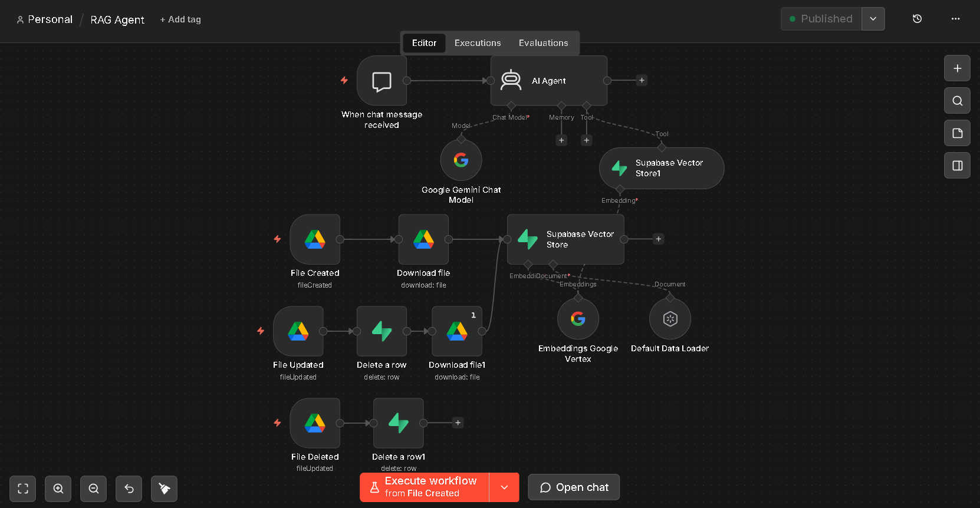Screen dimensions: 980x508
Task: Reset the canvas zoom level
Action: (x=129, y=489)
